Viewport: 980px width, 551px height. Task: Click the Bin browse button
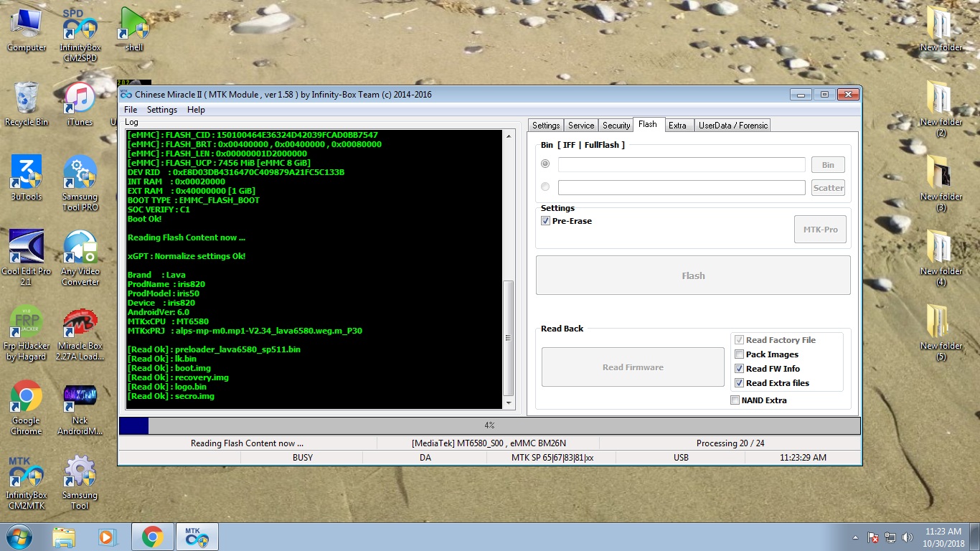(x=828, y=165)
